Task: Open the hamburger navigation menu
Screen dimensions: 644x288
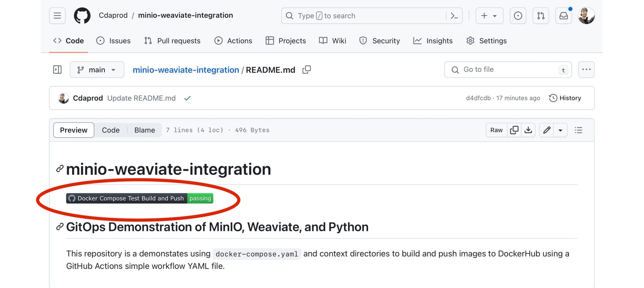Action: coord(57,16)
